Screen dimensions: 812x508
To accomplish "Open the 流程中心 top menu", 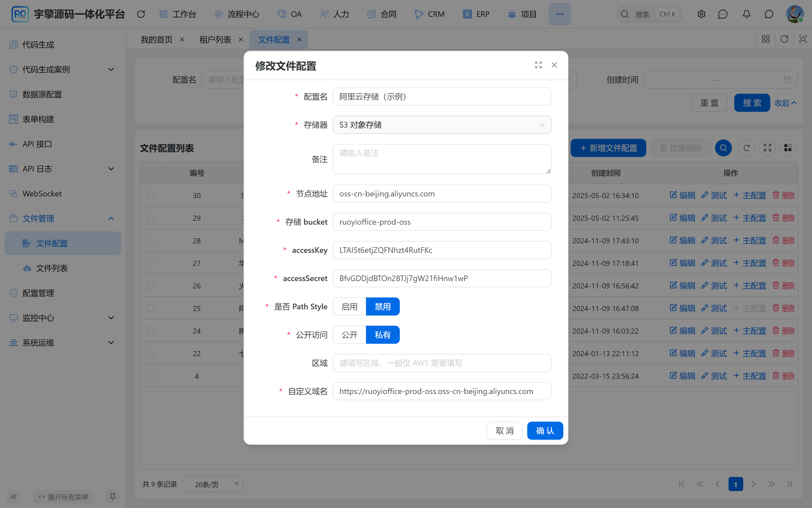I will (x=237, y=14).
